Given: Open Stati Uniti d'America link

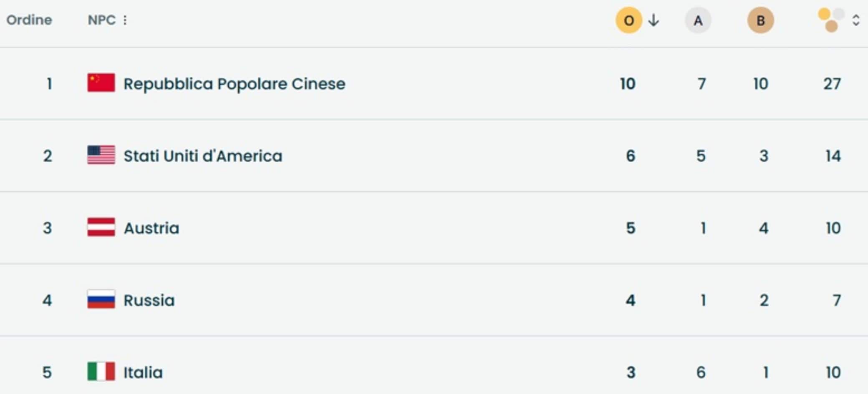Looking at the screenshot, I should click(x=203, y=156).
